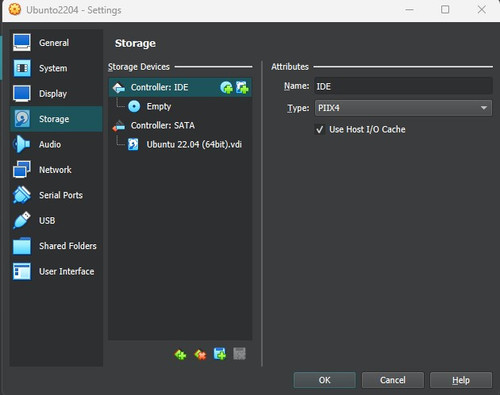Image resolution: width=500 pixels, height=395 pixels.
Task: Open the General settings category
Action: (56, 43)
